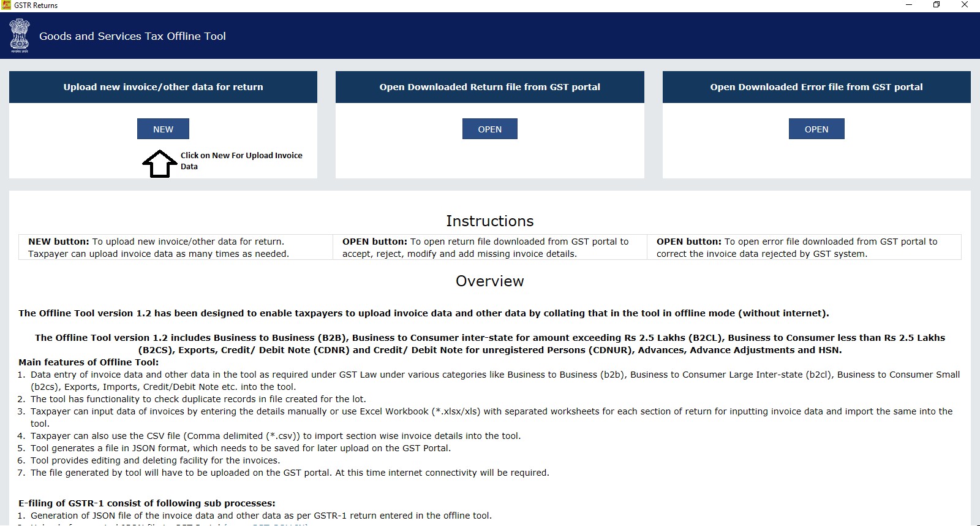Click 'Main features of Offline Tool:' heading
This screenshot has height=526, width=980.
pos(89,362)
